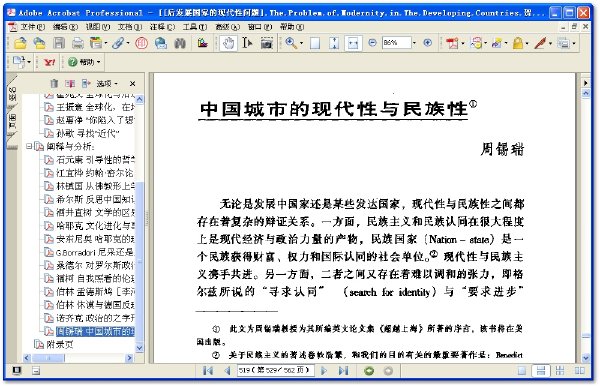Open the Create PDF dropdown arrow
Image resolution: width=600 pixels, height=387 pixels.
pos(463,43)
